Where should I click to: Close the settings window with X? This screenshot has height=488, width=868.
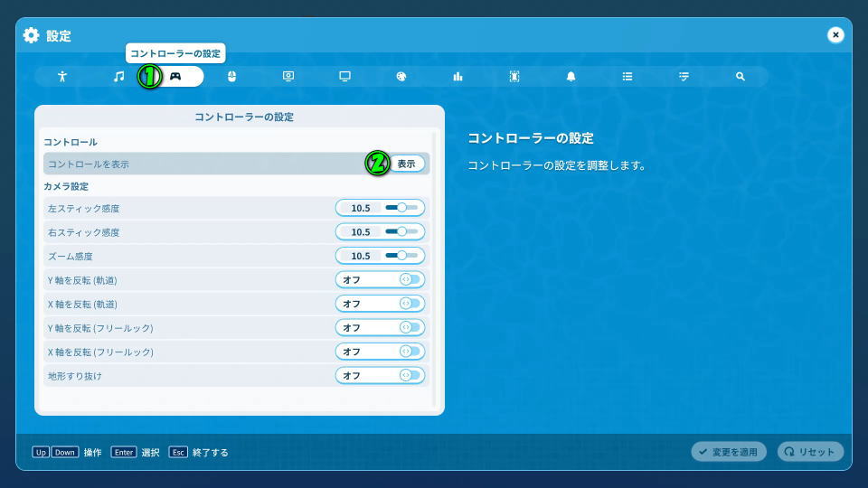[x=835, y=35]
